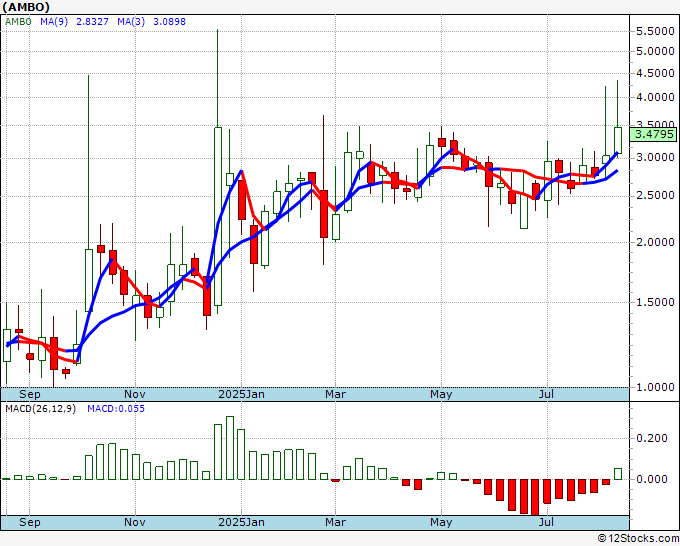Click the 0.200 MACD axis label

tap(652, 438)
